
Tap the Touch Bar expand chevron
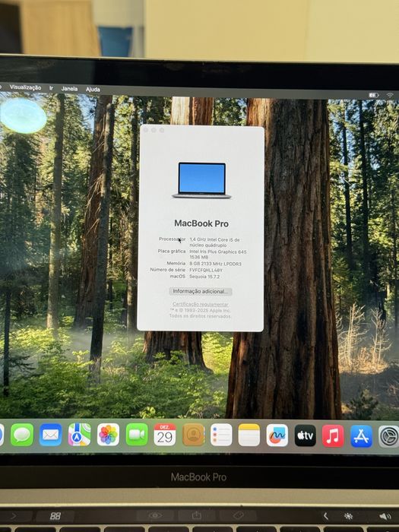pyautogui.click(x=326, y=516)
